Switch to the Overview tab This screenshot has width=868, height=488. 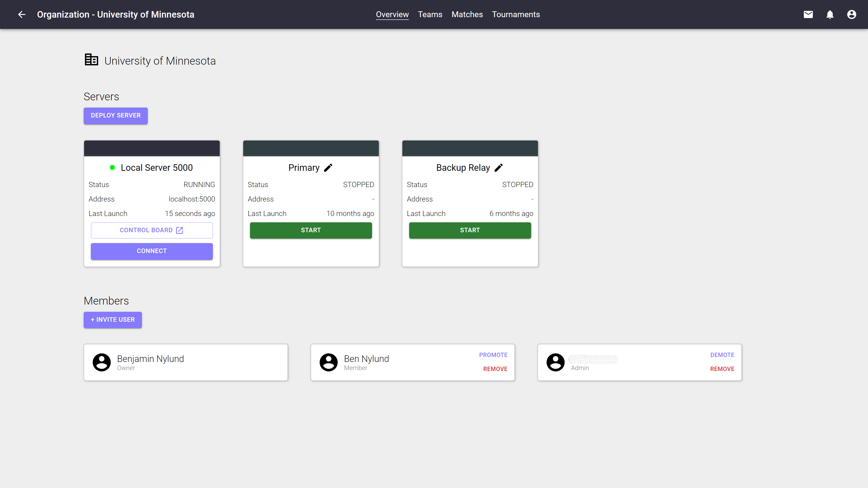[x=392, y=14]
